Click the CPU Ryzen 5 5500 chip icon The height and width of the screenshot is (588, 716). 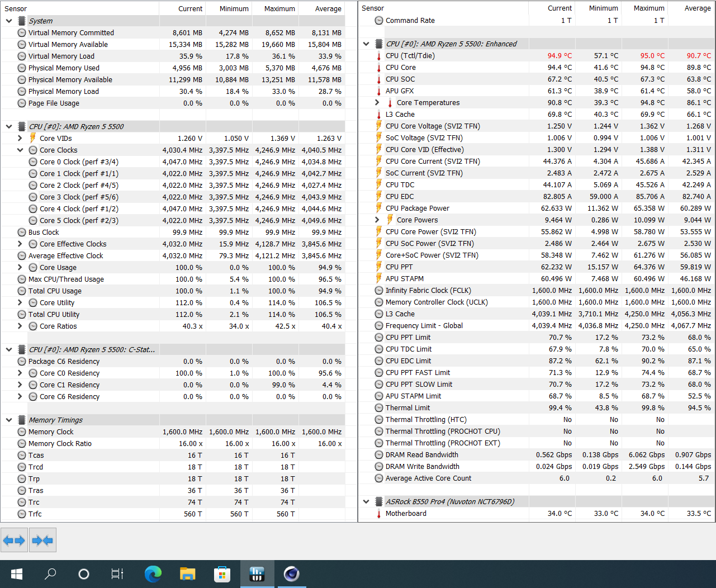(22, 126)
